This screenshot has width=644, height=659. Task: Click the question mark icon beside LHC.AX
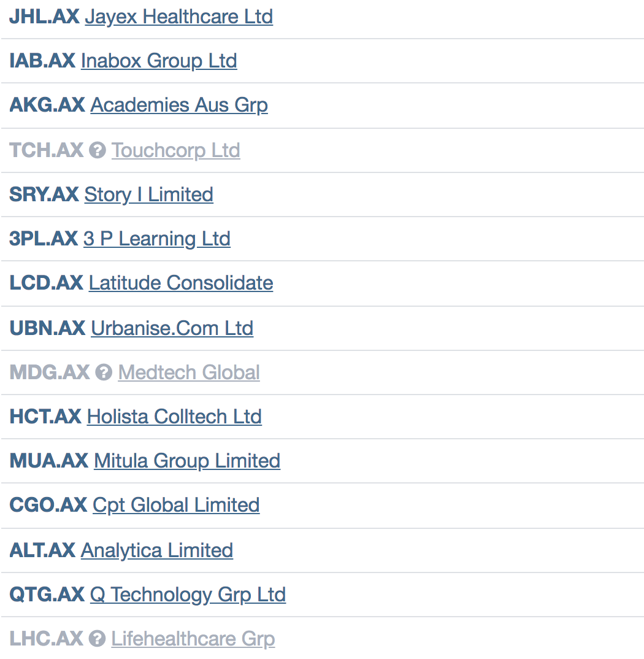[x=97, y=639]
